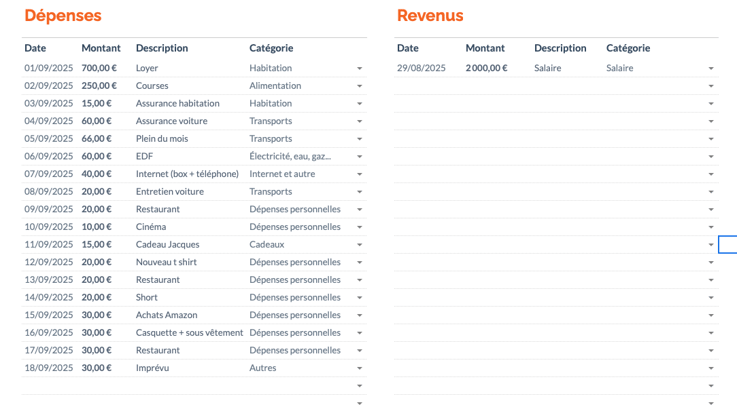Select the Nouveau t shirt cell

(x=166, y=262)
